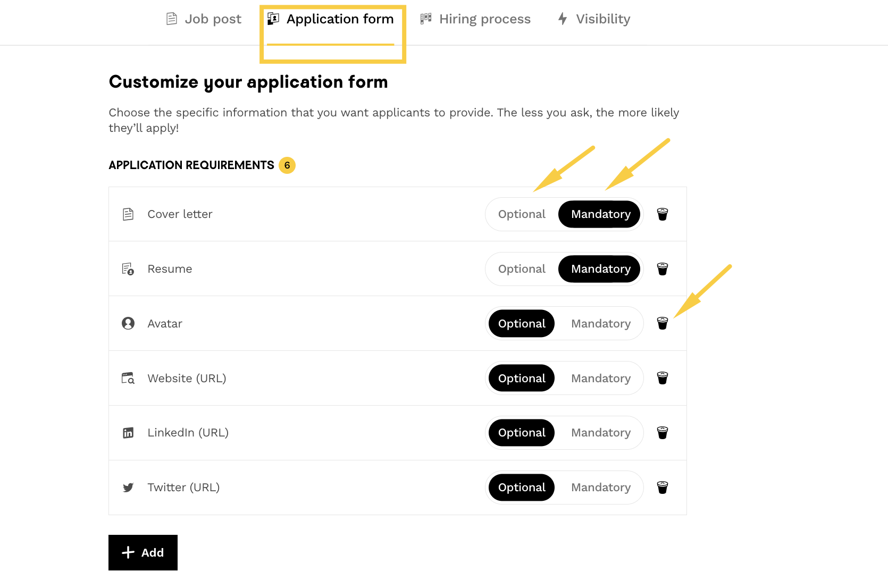Click the requirements count badge showing 6
Screen dimensions: 888x588
(x=287, y=165)
